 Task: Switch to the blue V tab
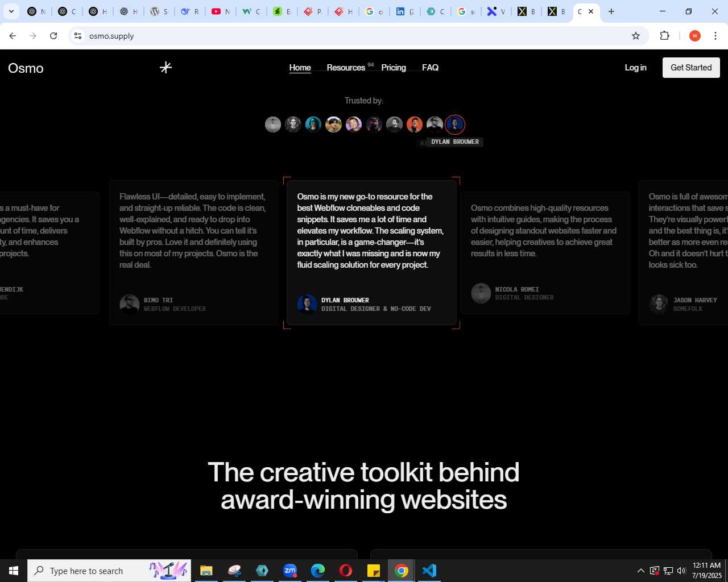tap(497, 11)
